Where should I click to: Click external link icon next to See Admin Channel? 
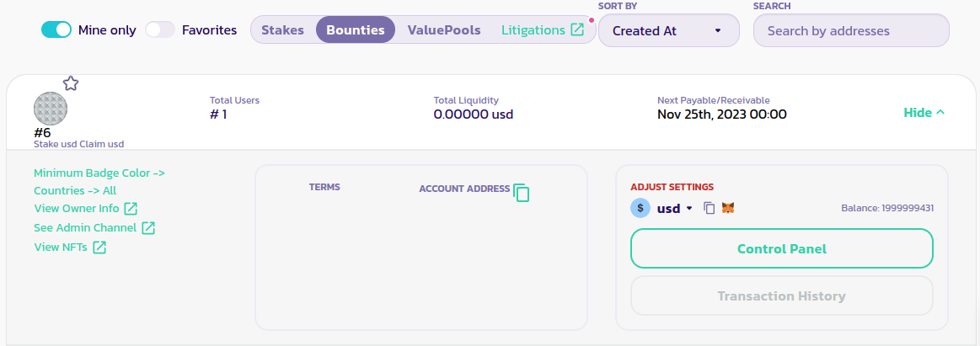pos(148,228)
